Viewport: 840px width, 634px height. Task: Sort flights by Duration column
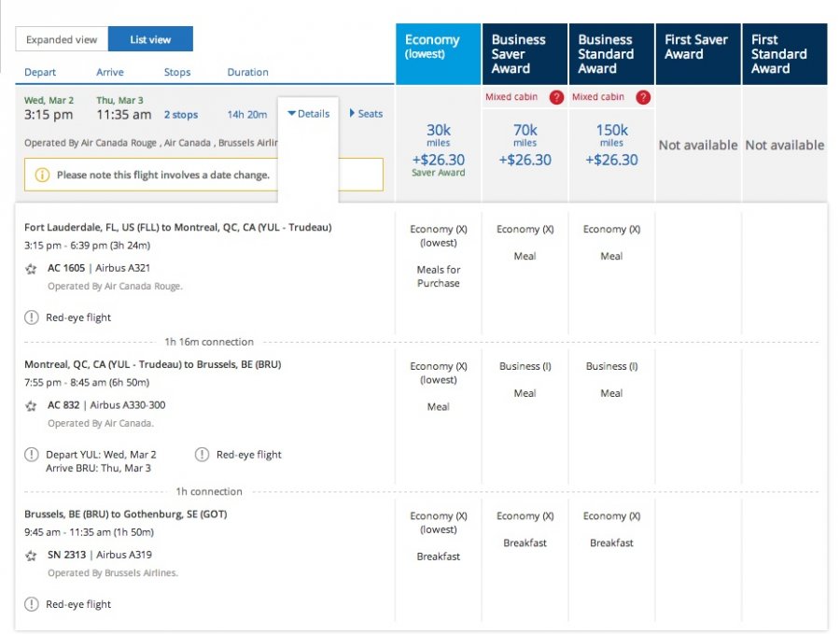(x=247, y=72)
